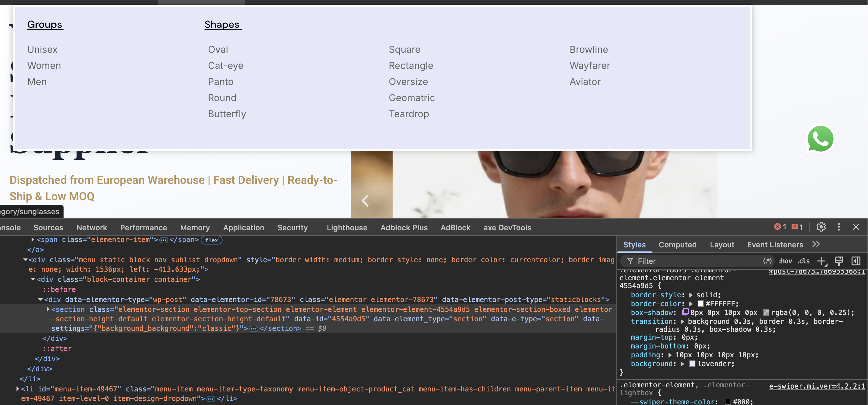The height and width of the screenshot is (405, 868).
Task: Open the Adblock Plus tab
Action: click(404, 227)
